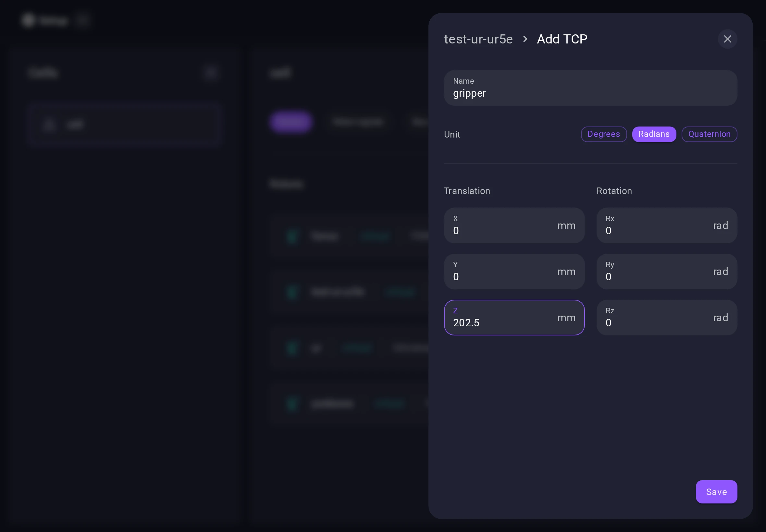The image size is (766, 532).
Task: Switch to the second tab in the blurred panel
Action: [357, 121]
